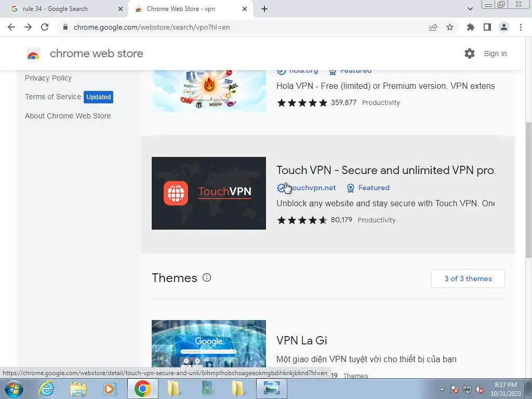Toggle the browser side panel icon
Screen dimensions: 532x399
coord(487,27)
